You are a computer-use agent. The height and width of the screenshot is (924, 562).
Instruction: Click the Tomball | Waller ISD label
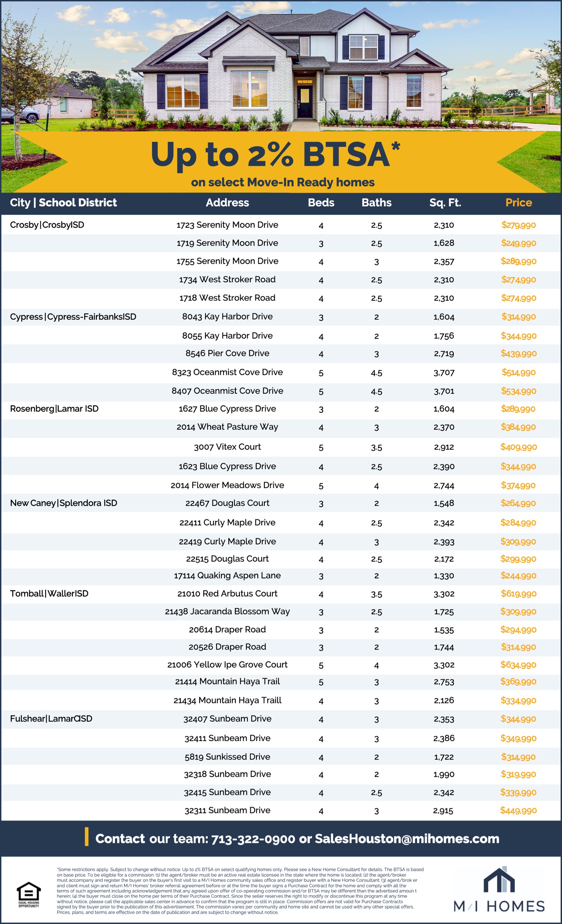49,594
